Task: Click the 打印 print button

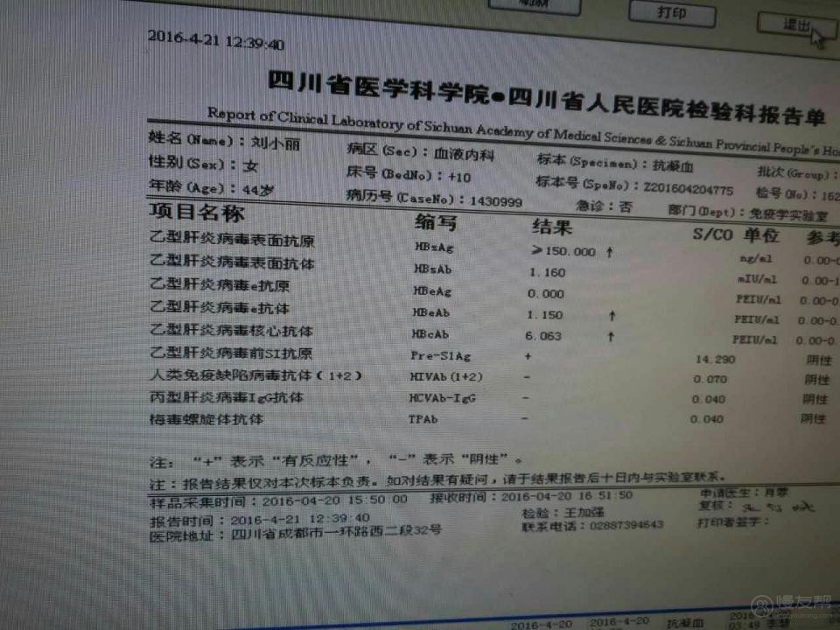Action: [x=672, y=13]
